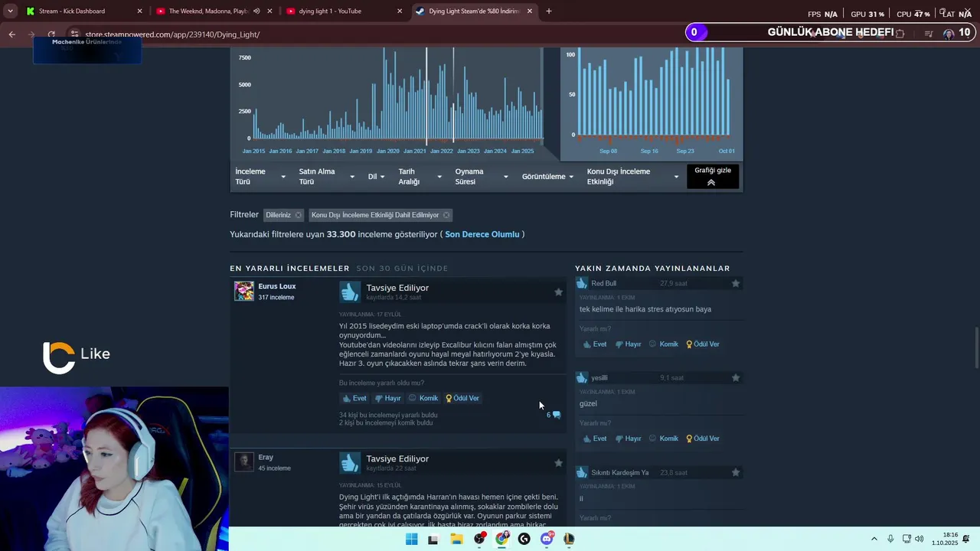Mark Eurus Loux's review as Komik

(423, 398)
